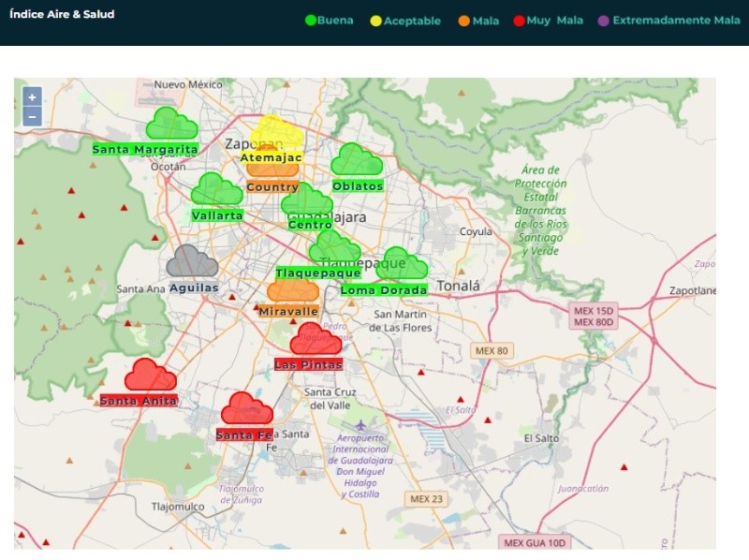Zoom out of the map

(32, 117)
